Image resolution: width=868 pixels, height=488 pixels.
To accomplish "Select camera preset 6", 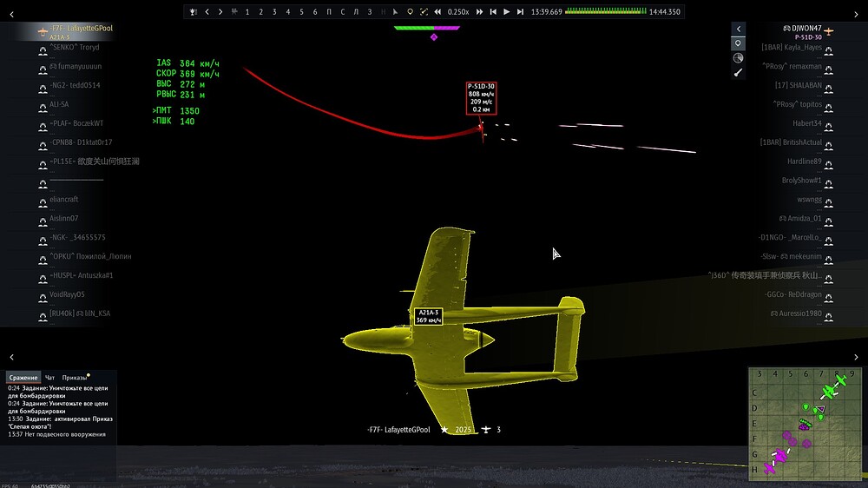I will click(315, 11).
